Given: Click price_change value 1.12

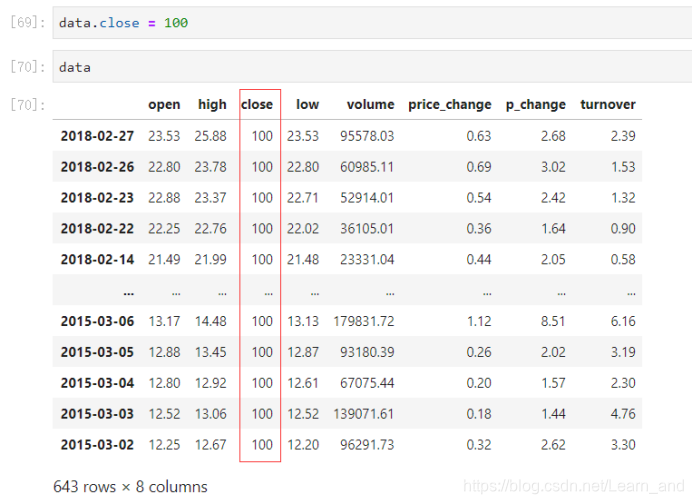Looking at the screenshot, I should [479, 321].
